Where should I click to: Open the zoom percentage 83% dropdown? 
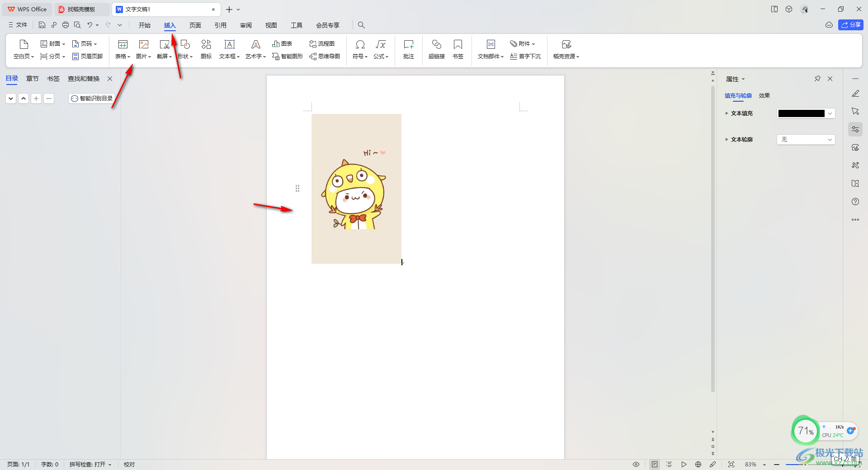[x=764, y=465]
